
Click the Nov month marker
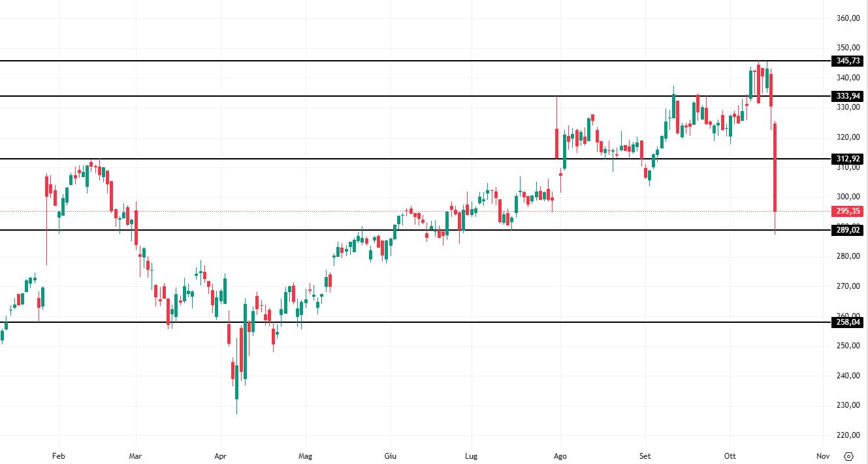pyautogui.click(x=823, y=456)
